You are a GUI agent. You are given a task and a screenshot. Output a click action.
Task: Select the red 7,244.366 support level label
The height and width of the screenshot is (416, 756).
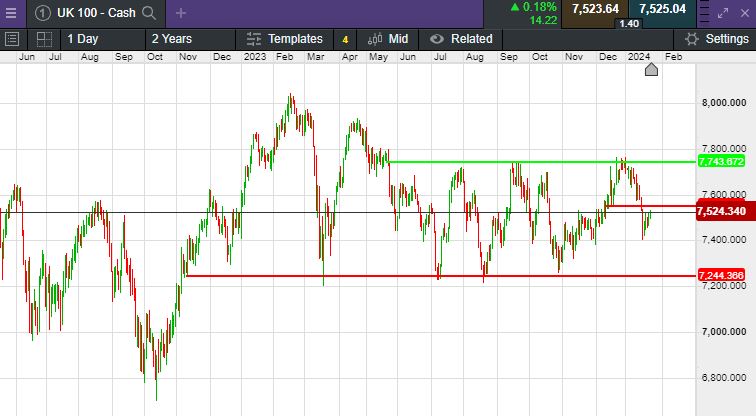tap(721, 275)
